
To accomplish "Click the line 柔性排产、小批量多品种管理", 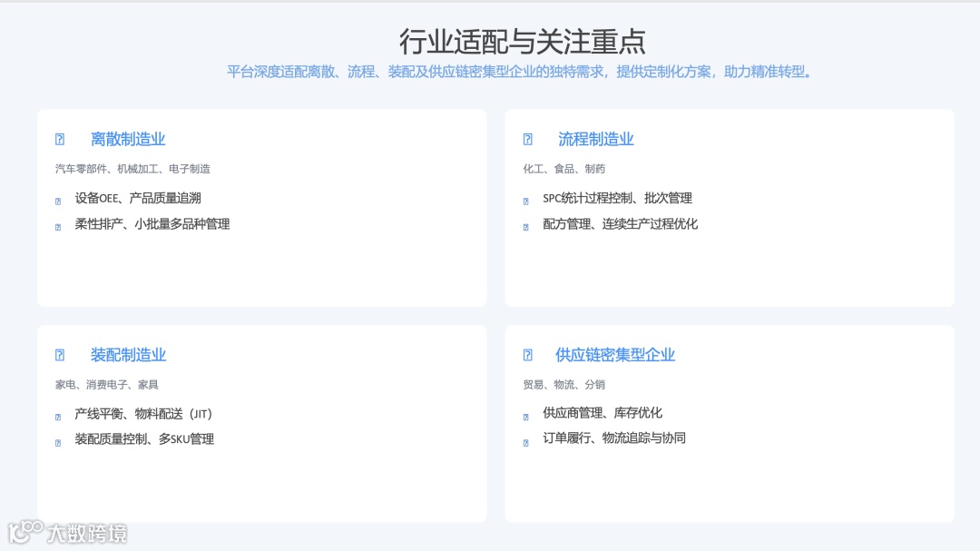I will coord(152,224).
